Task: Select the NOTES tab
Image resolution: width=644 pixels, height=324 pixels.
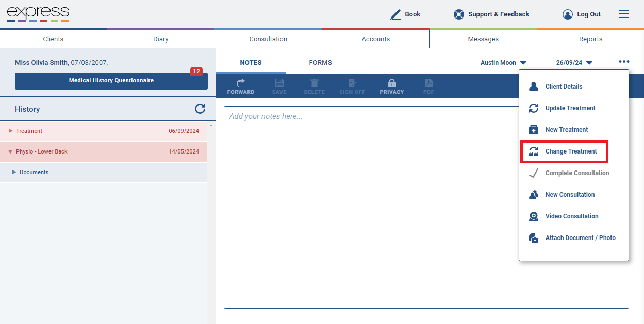Action: (x=251, y=63)
